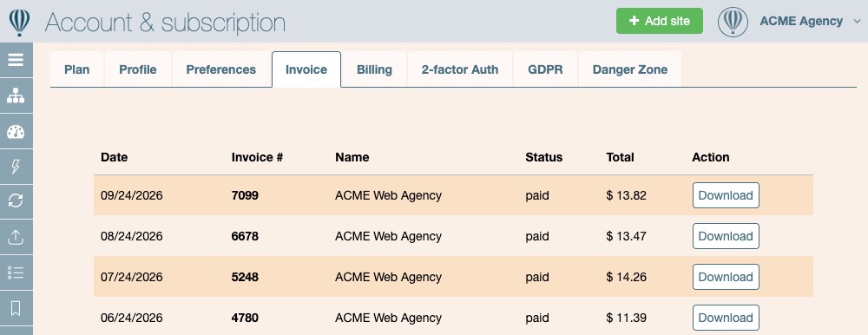This screenshot has width=868, height=335.
Task: Click the Date column header
Action: 114,157
